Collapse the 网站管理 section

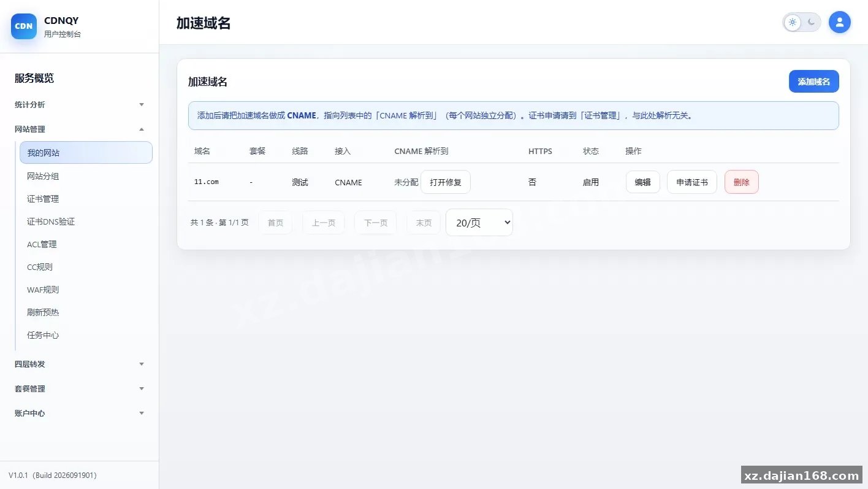pos(80,129)
